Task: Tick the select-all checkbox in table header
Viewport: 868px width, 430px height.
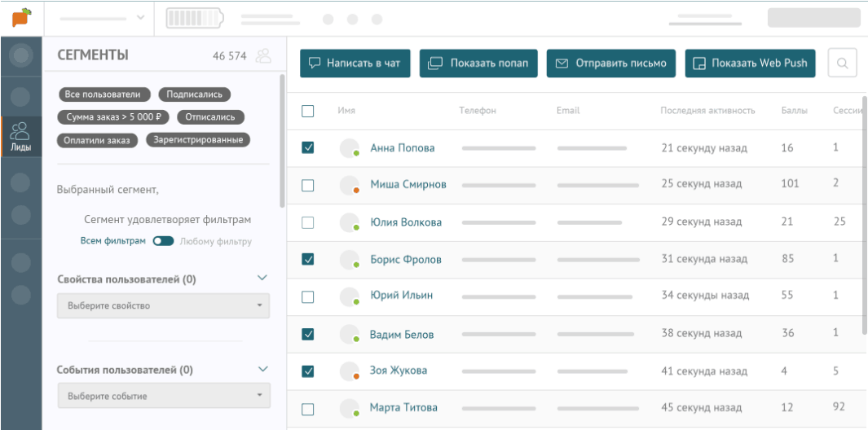Action: pos(308,111)
